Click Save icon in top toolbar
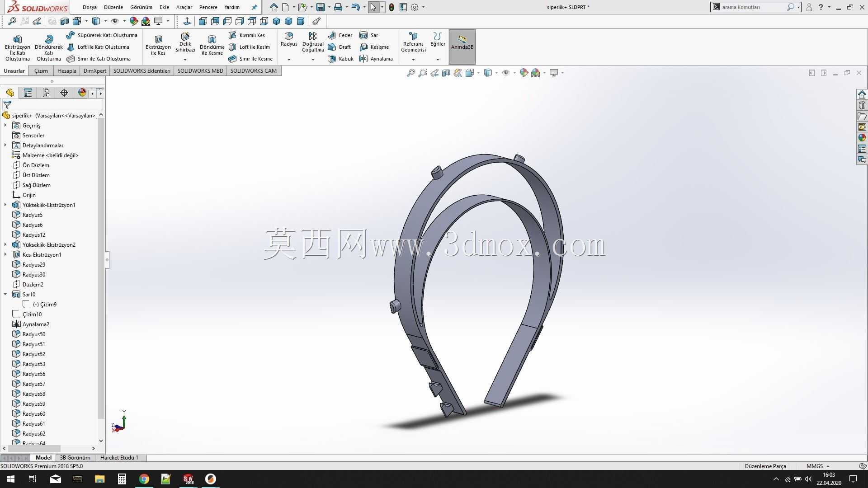The height and width of the screenshot is (488, 868). point(321,7)
